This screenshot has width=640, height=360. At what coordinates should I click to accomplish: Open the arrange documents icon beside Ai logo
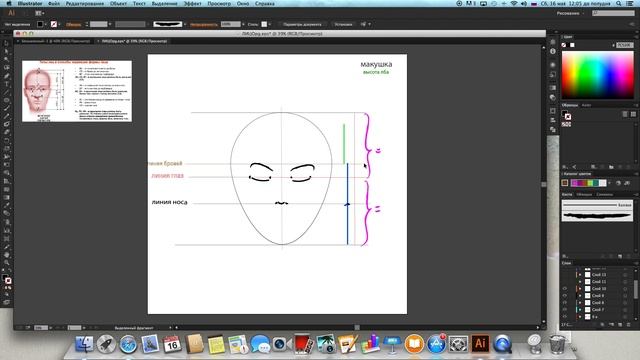coord(40,13)
